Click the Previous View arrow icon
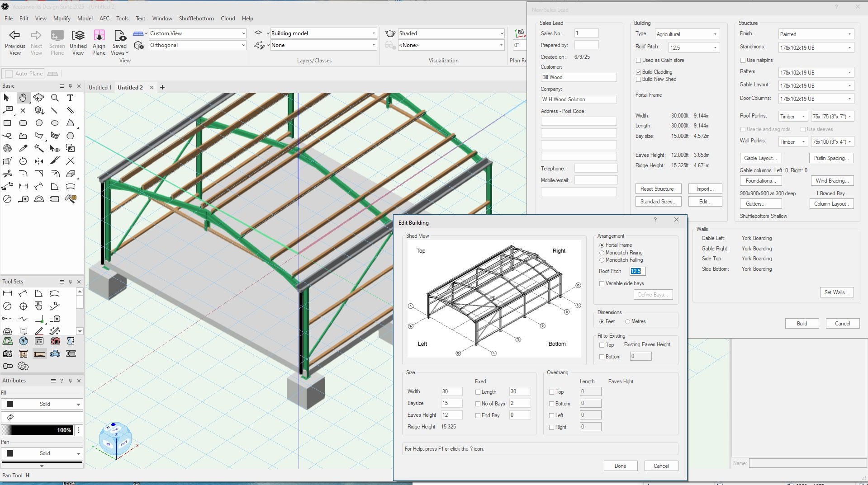This screenshot has width=868, height=485. pos(15,35)
